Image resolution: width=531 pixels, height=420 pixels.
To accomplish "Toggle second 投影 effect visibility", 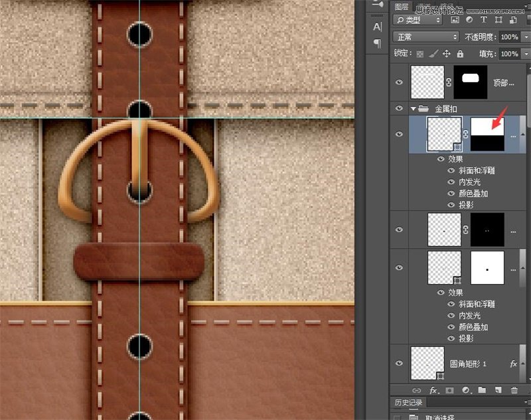I will pyautogui.click(x=451, y=338).
